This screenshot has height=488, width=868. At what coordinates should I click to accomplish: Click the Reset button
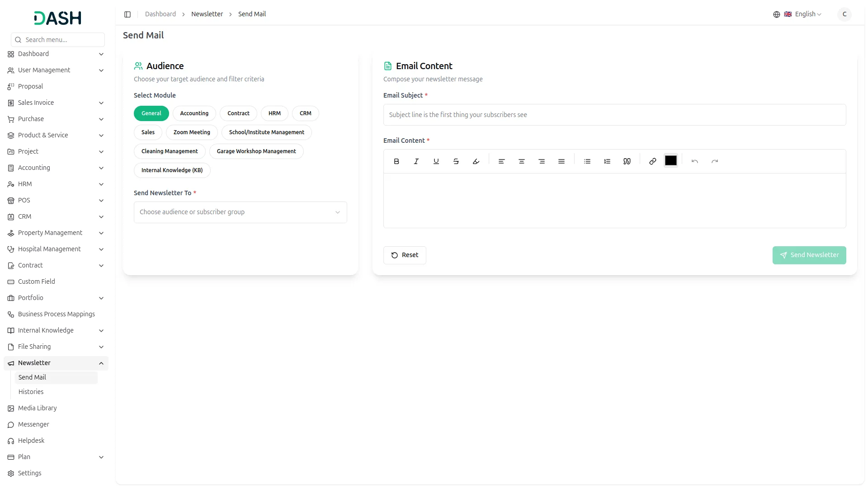coord(405,255)
